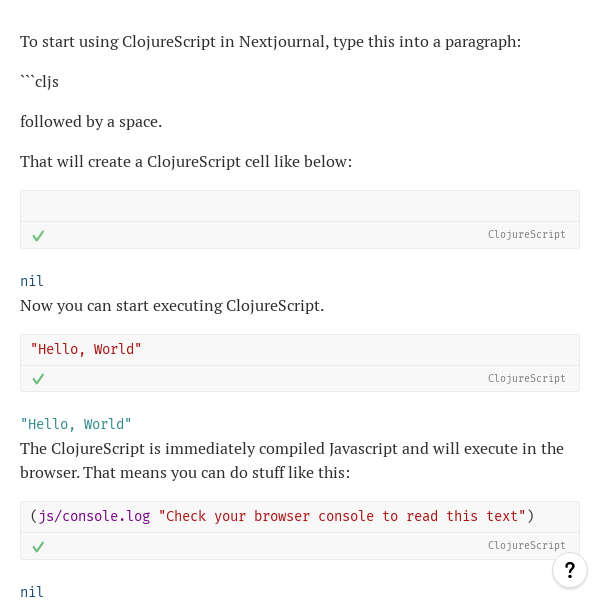Click inside the empty ClojureScript code cell

(300, 206)
